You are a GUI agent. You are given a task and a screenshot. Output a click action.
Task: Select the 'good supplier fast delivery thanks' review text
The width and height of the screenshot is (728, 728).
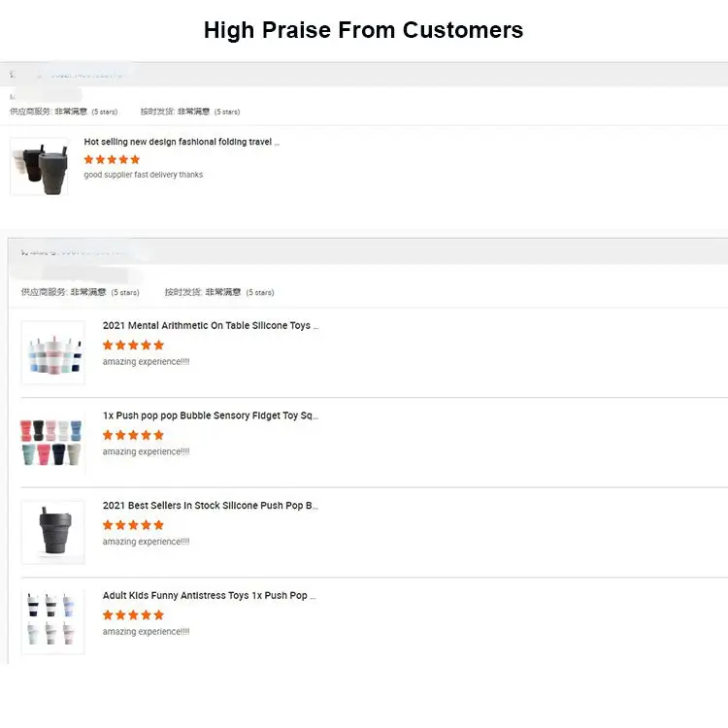click(144, 175)
